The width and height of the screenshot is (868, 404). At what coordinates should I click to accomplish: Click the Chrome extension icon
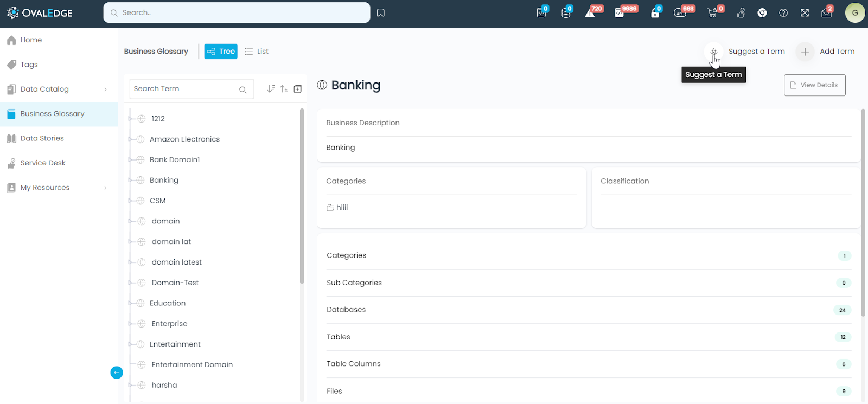click(x=762, y=13)
